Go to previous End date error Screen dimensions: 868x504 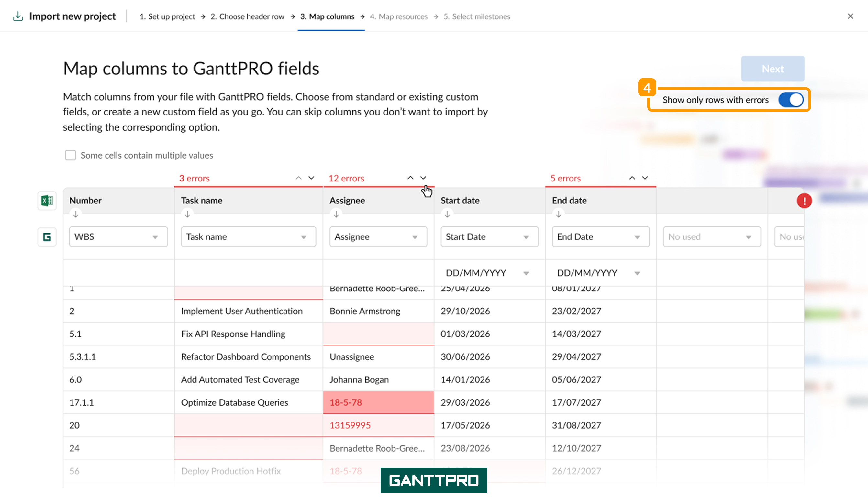(632, 178)
